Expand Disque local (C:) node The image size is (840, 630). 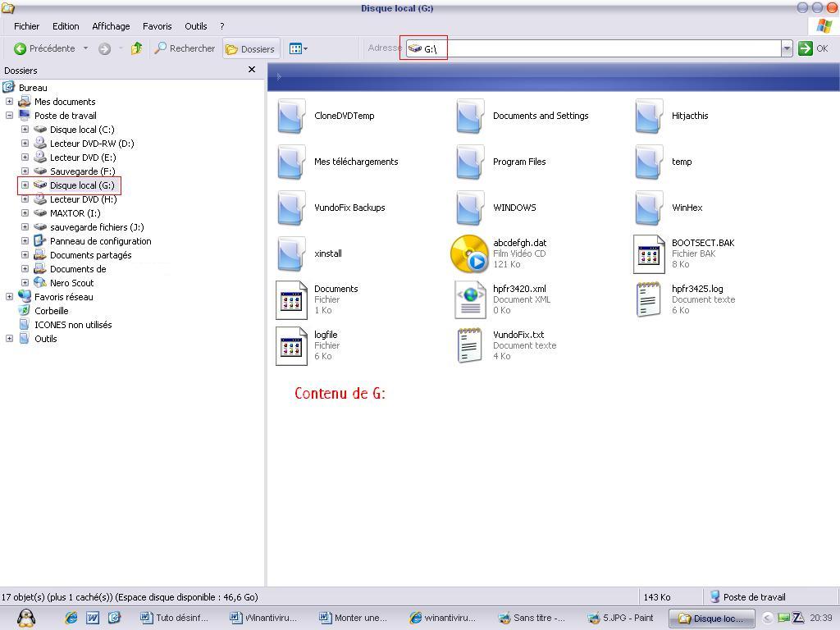click(25, 130)
